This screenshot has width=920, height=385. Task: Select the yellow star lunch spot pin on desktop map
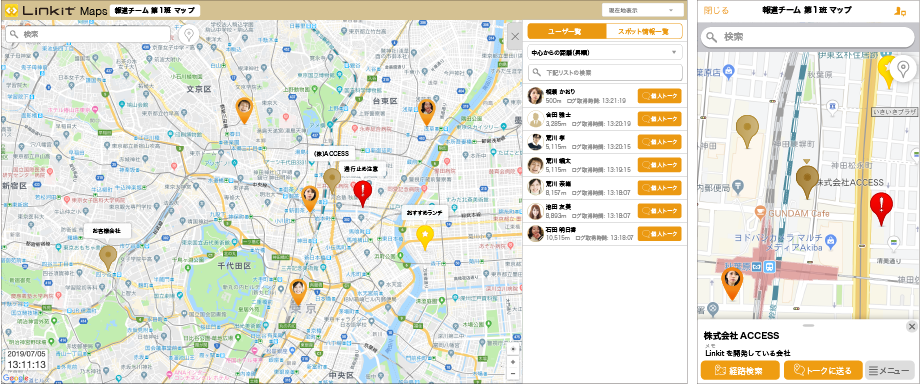coord(425,238)
